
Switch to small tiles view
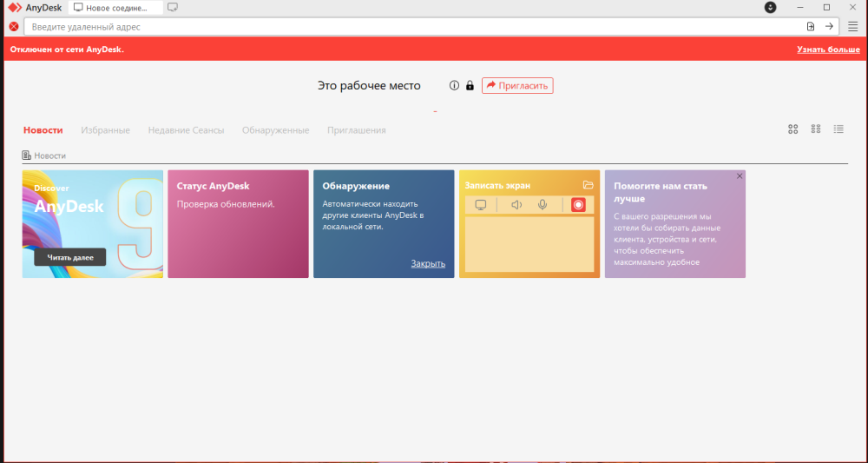pos(815,129)
